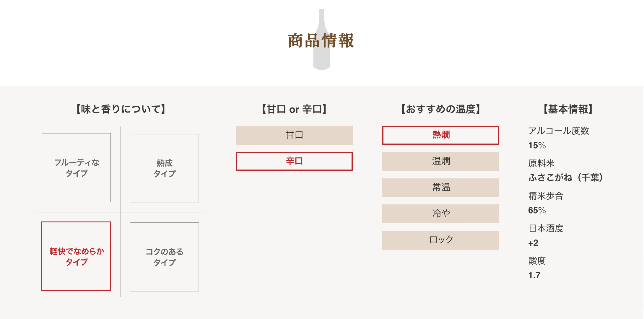Click the ふさこがね（千葉） rice value
Image resolution: width=644 pixels, height=319 pixels.
[566, 177]
